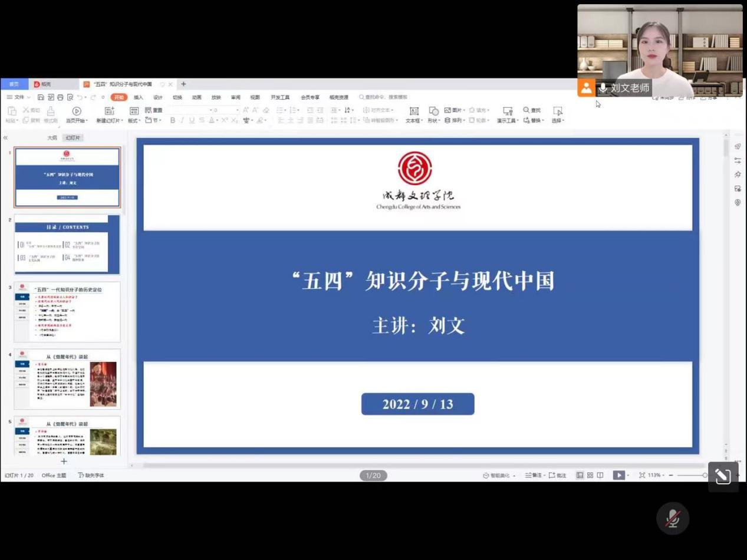Click the Format Painter (格式刷) icon
This screenshot has width=747, height=560.
pyautogui.click(x=51, y=111)
